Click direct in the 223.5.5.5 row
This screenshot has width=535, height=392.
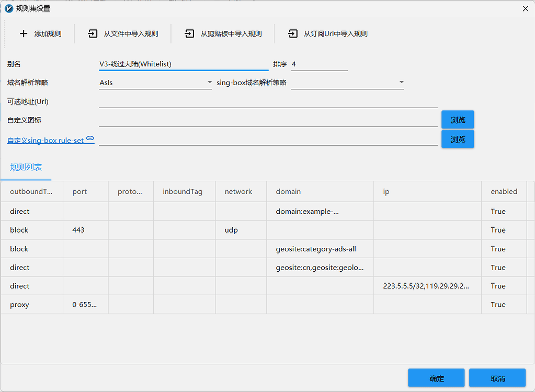(x=19, y=286)
